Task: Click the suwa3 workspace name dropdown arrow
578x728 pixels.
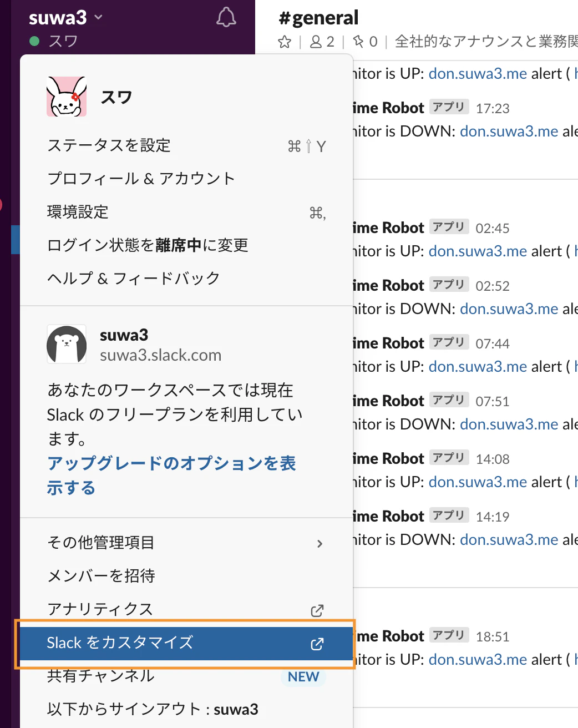Action: coord(99,17)
